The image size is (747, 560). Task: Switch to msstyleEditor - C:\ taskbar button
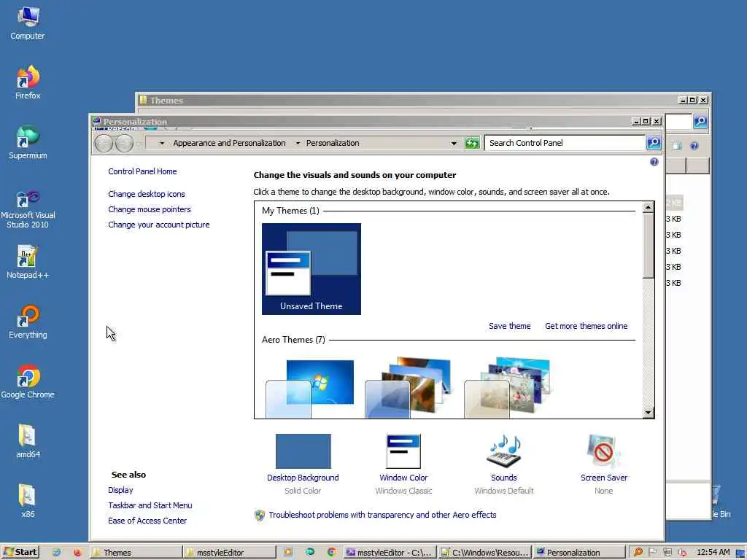(x=390, y=553)
